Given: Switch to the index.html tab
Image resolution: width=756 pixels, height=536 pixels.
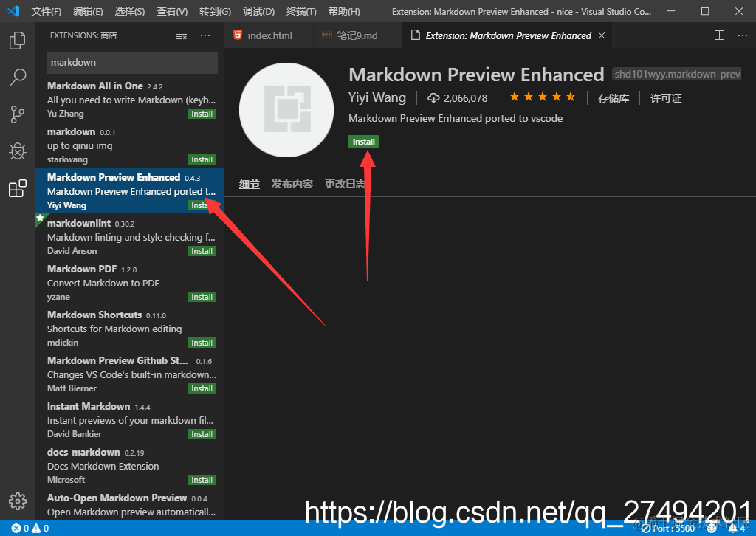Looking at the screenshot, I should 269,35.
